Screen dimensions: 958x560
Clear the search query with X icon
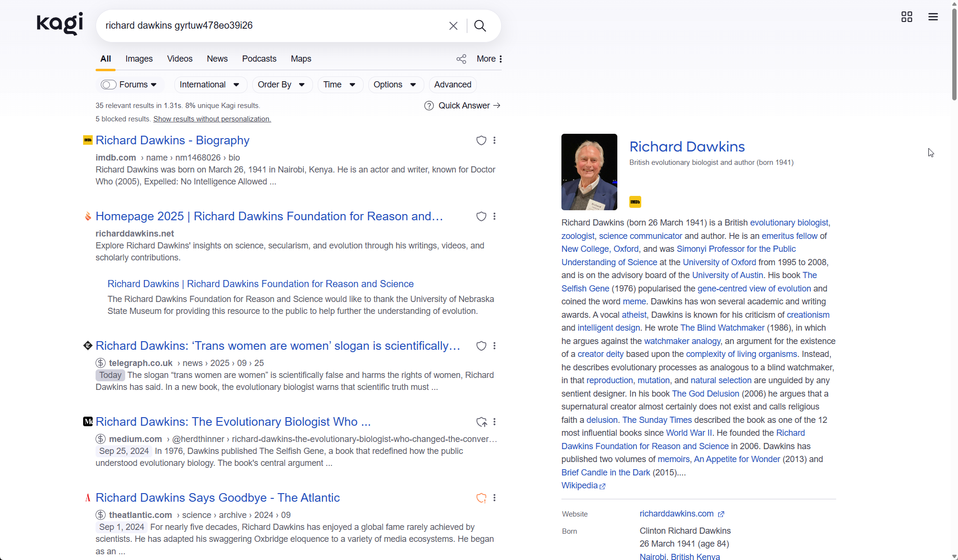click(x=453, y=26)
